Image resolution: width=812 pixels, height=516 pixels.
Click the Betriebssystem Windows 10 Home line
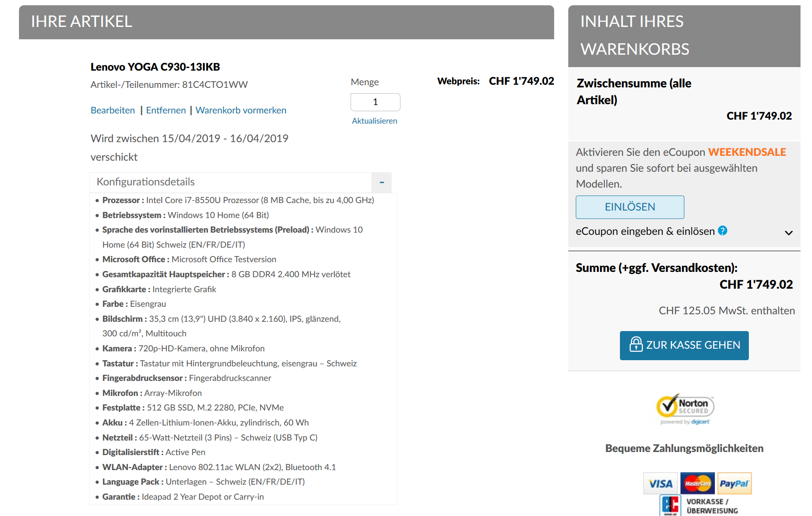[x=185, y=215]
